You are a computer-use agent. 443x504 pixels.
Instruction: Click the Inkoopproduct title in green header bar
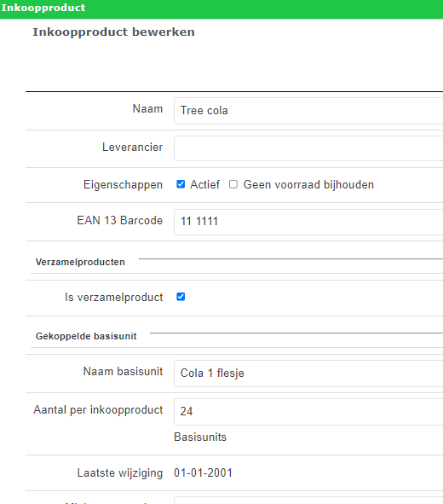pos(43,8)
